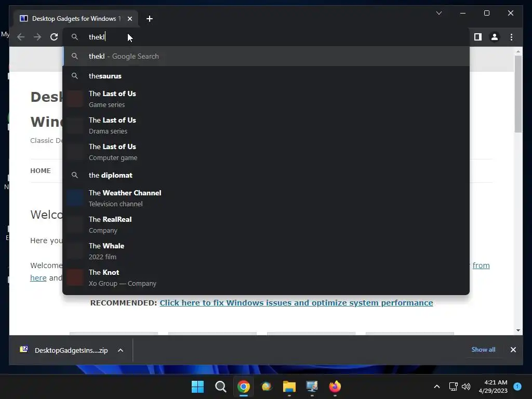The width and height of the screenshot is (532, 399).
Task: Open the clock showing 4:21 AM
Action: pos(493,387)
